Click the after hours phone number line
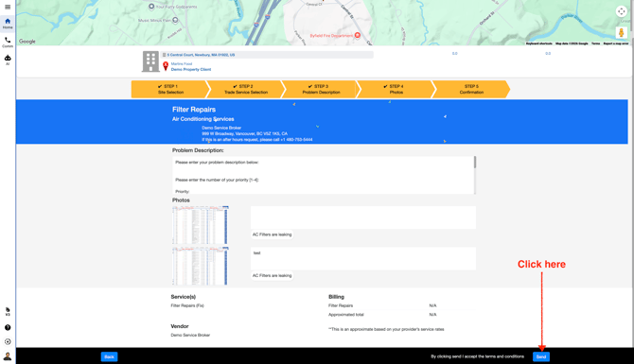This screenshot has width=634, height=364. (257, 140)
